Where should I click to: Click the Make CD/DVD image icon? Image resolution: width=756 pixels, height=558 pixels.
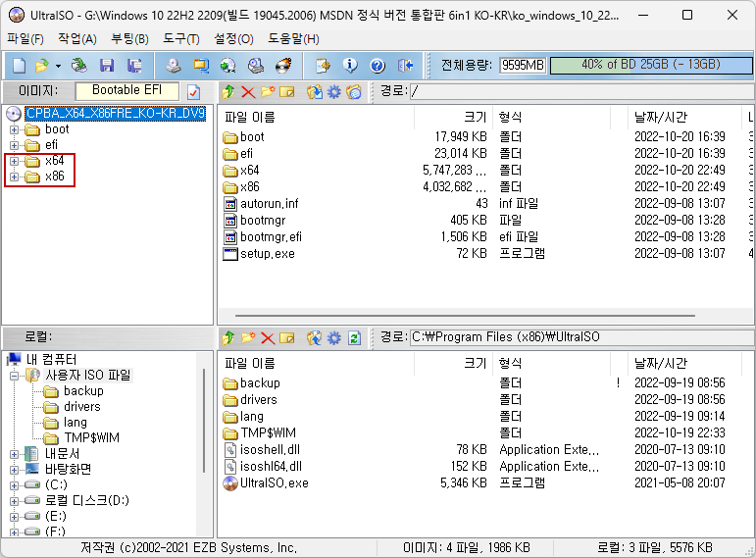click(174, 66)
